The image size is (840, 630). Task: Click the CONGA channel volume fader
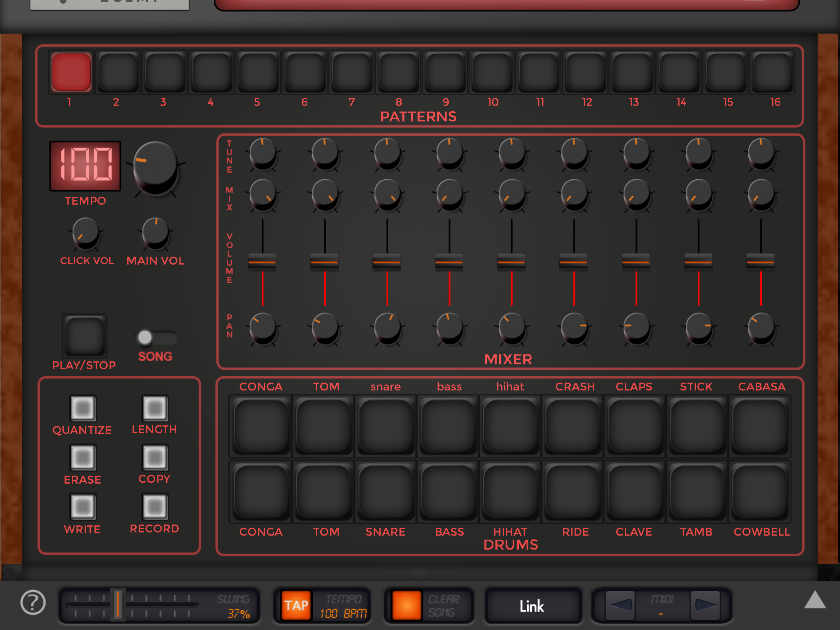[x=262, y=262]
